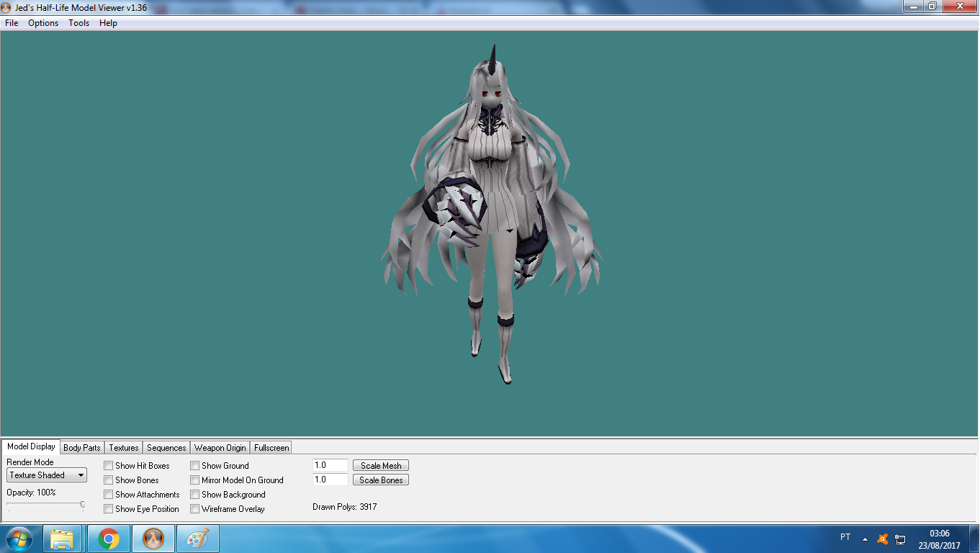Close the model viewer window
The image size is (980, 553).
click(x=959, y=6)
